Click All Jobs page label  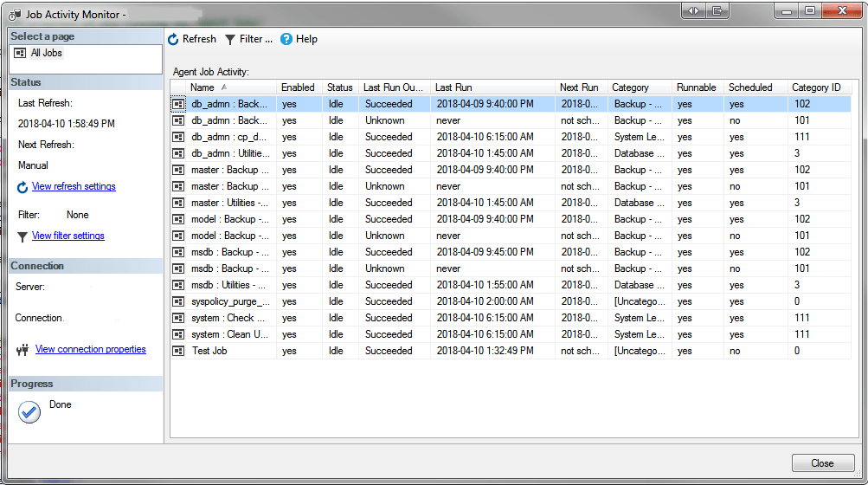(x=47, y=53)
